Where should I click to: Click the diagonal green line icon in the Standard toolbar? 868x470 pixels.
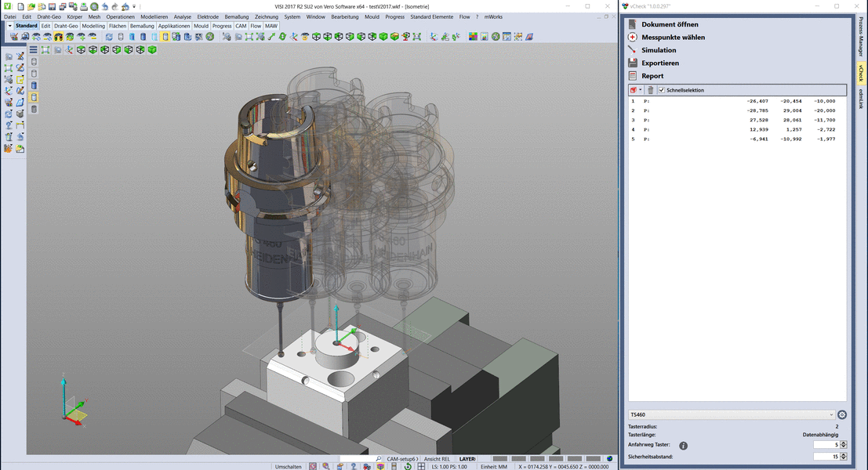click(x=271, y=37)
